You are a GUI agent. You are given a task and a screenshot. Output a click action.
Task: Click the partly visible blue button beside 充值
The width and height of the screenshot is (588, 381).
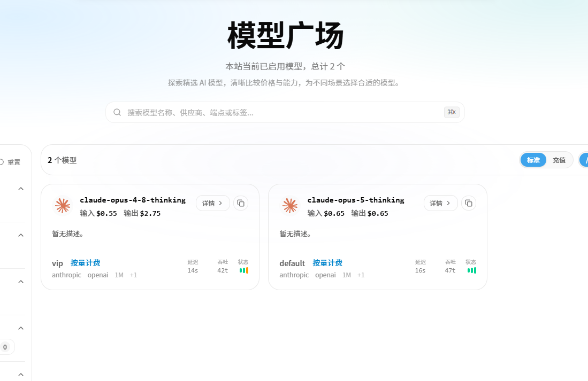point(584,160)
